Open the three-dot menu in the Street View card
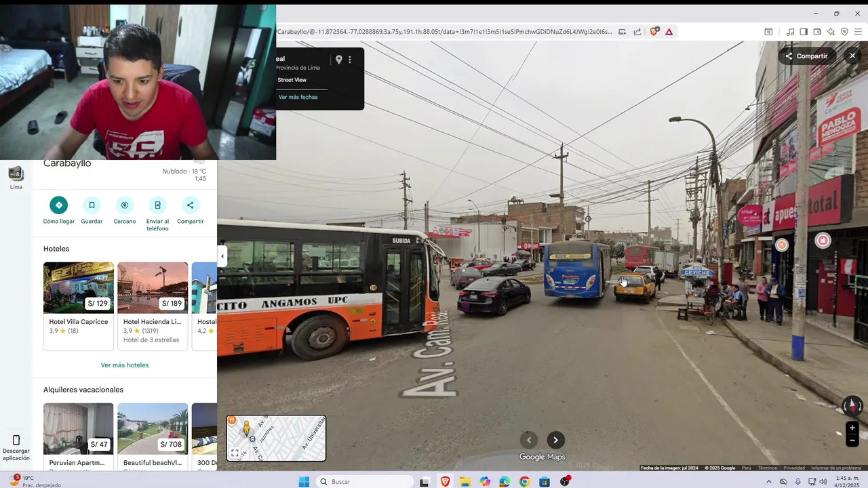The width and height of the screenshot is (868, 488). [x=350, y=60]
